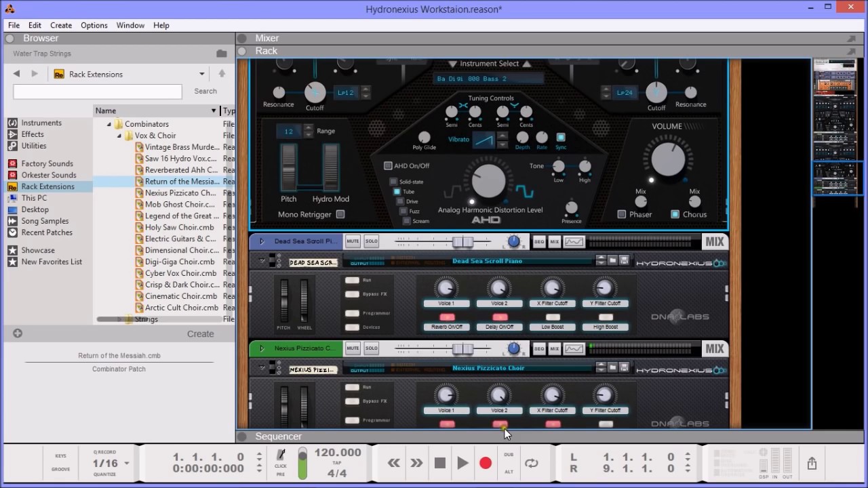Toggle the metronome Click icon
Screen dimensions: 868x488
[281, 455]
